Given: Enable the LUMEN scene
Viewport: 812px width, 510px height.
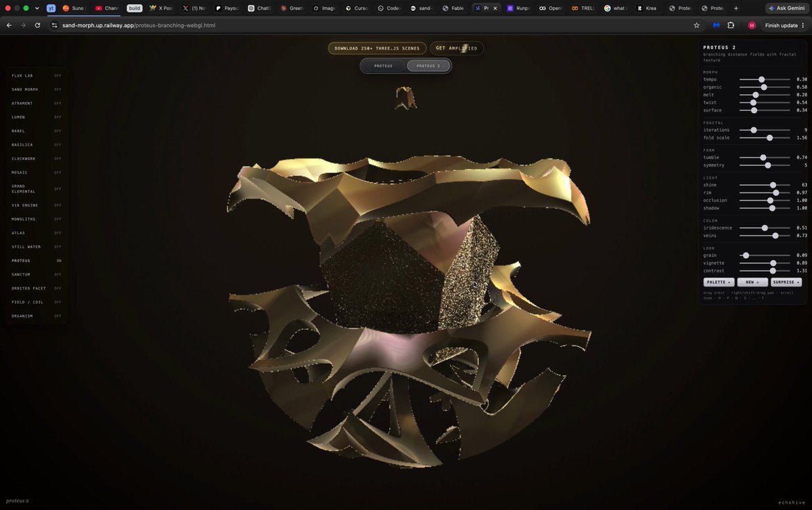Looking at the screenshot, I should click(37, 117).
